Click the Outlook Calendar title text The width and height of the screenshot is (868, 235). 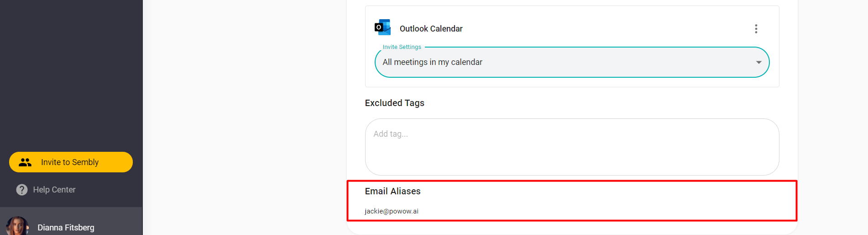point(431,29)
